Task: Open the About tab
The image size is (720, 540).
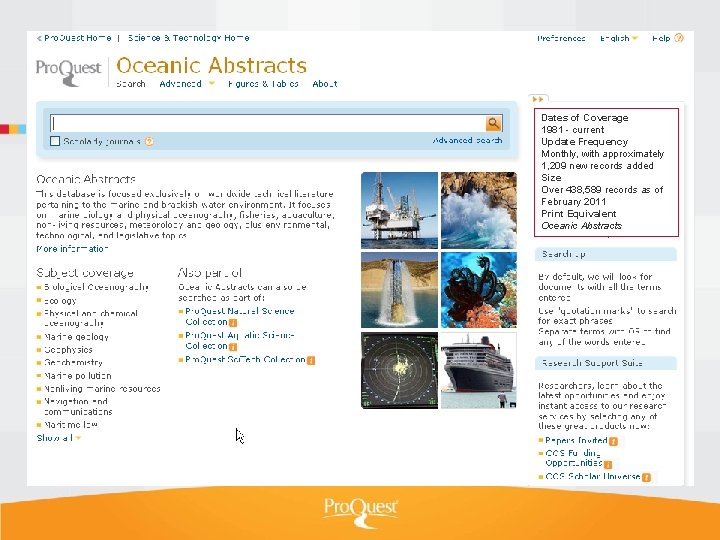Action: coord(325,84)
